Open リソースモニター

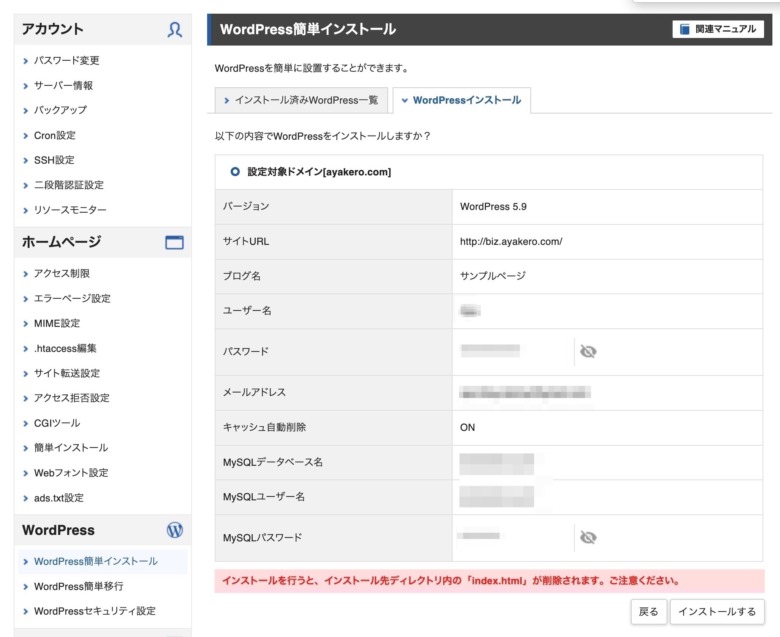70,210
